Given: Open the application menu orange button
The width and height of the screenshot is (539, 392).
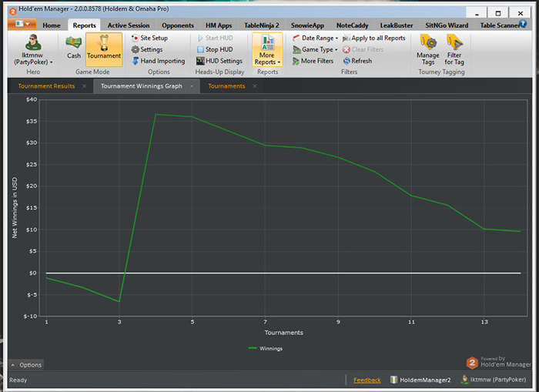Looking at the screenshot, I should click(22, 24).
